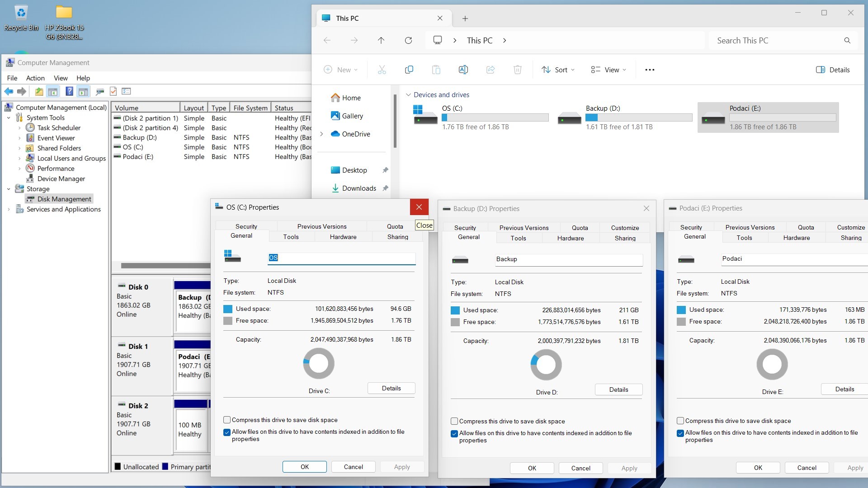Viewport: 868px width, 488px height.
Task: Toggle file indexing checkbox in OS (C:) Properties
Action: coord(227,432)
